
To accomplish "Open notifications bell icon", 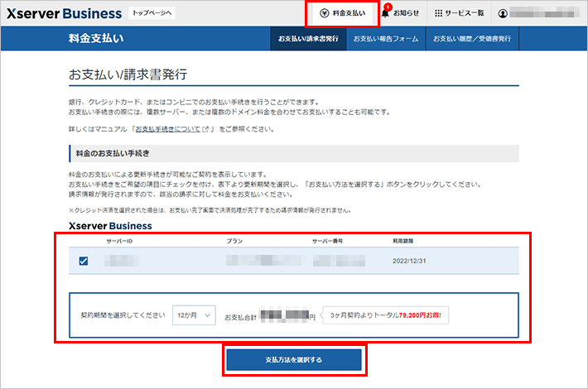I will coord(385,13).
